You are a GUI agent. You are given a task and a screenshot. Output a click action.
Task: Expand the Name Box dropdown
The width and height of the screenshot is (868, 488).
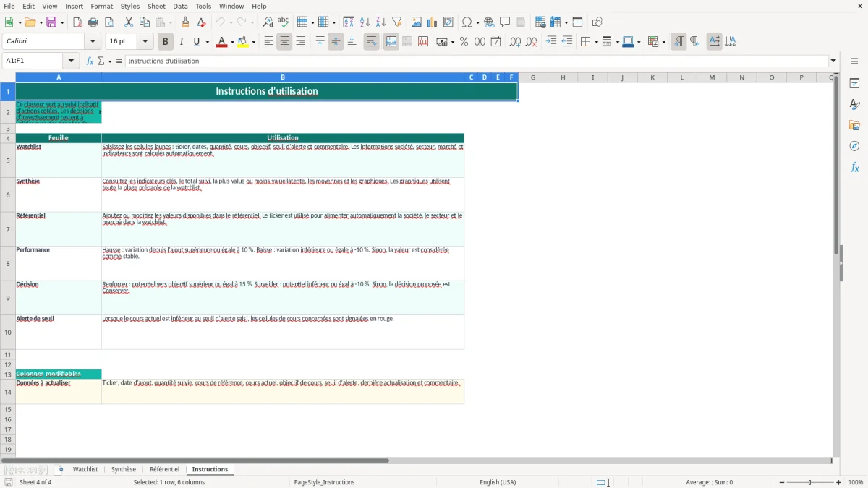[x=71, y=61]
